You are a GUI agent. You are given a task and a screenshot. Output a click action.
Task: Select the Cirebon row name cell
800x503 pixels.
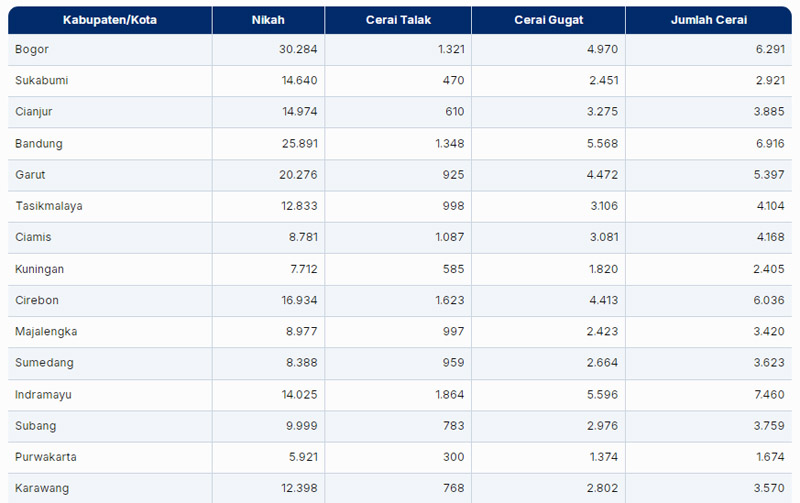(x=37, y=300)
